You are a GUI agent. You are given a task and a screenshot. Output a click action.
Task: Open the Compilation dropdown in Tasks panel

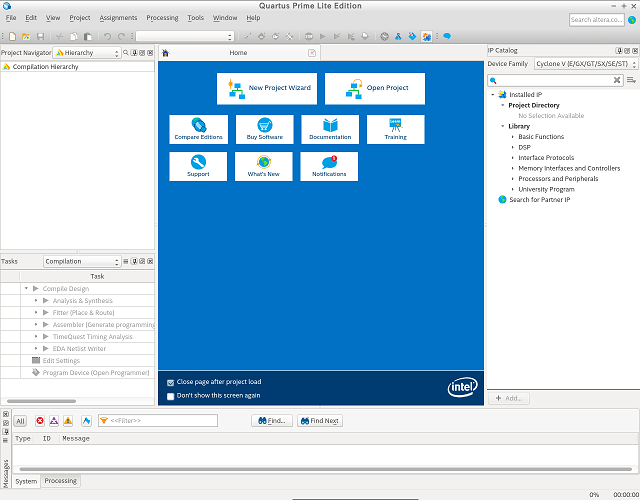(x=82, y=261)
